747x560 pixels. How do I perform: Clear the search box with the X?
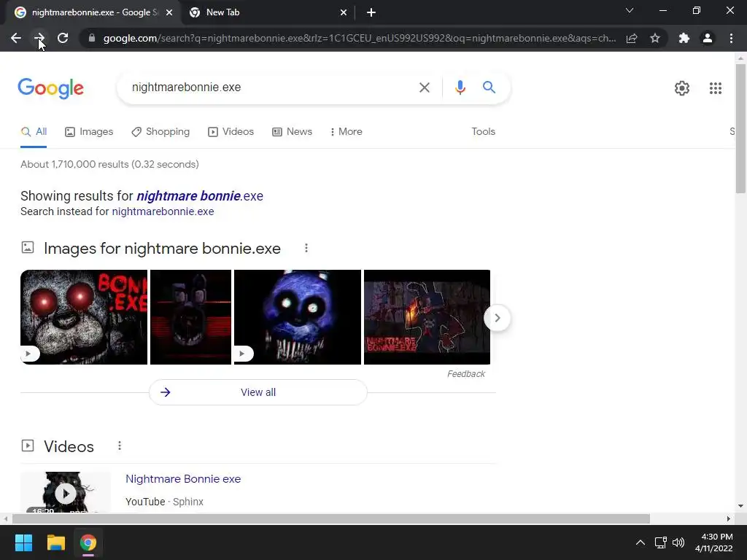coord(424,87)
